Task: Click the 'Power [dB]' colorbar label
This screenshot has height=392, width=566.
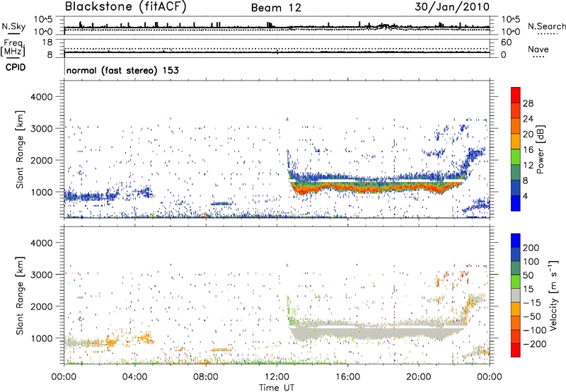Action: [x=540, y=149]
